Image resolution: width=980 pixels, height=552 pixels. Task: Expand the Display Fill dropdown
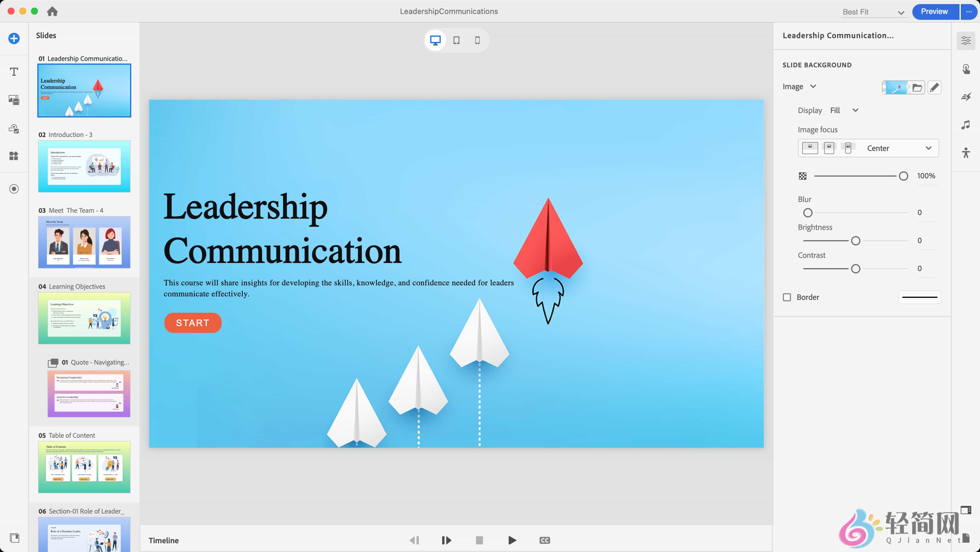tap(845, 110)
